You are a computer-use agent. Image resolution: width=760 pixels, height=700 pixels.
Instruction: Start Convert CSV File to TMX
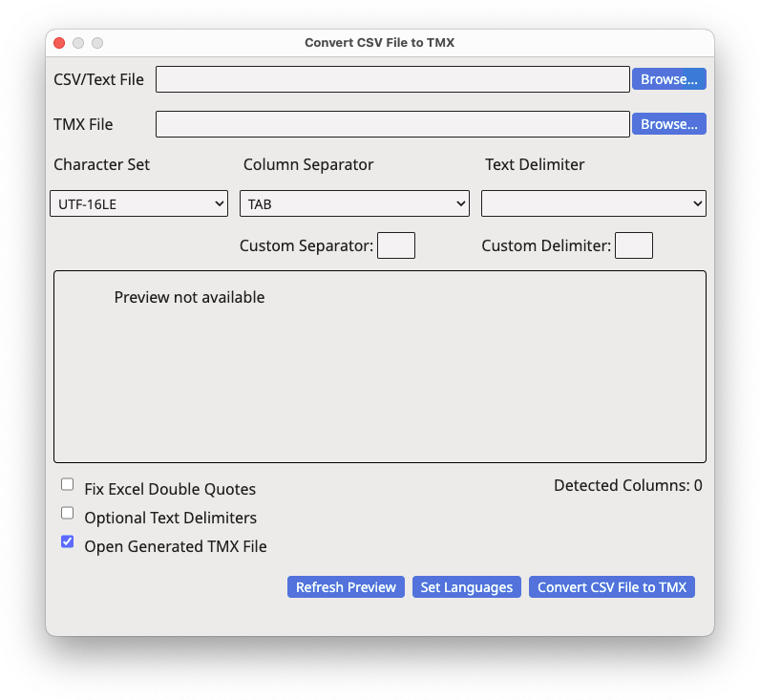pyautogui.click(x=612, y=587)
